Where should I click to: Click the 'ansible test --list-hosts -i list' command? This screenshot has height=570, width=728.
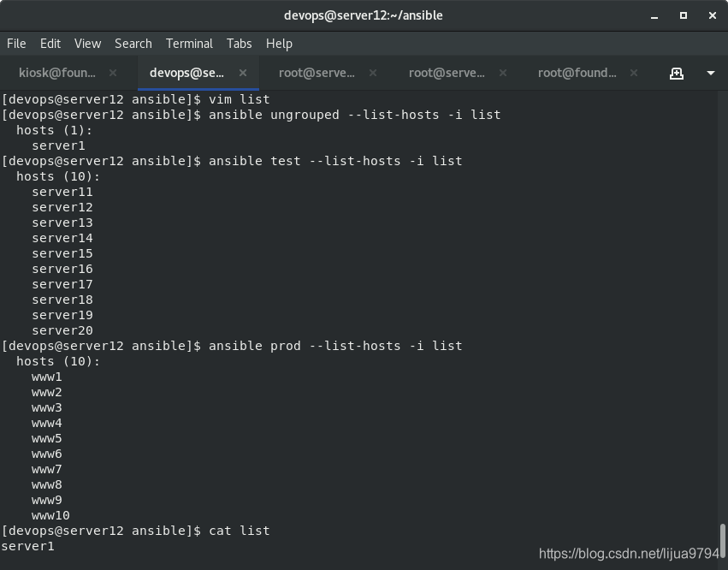(x=335, y=161)
